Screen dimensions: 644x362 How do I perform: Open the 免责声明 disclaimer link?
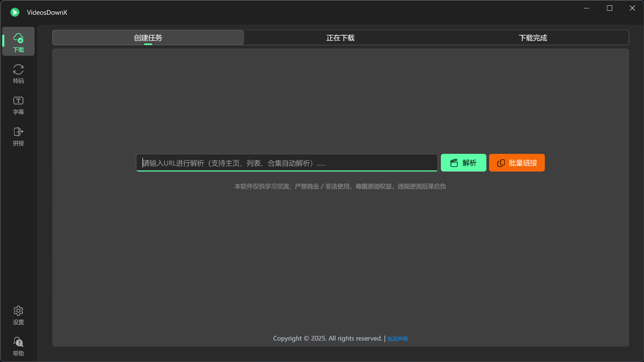(x=397, y=338)
